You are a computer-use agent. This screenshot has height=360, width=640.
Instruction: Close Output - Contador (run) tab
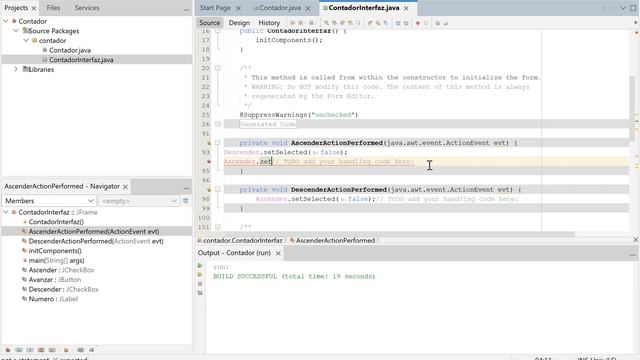coord(278,253)
